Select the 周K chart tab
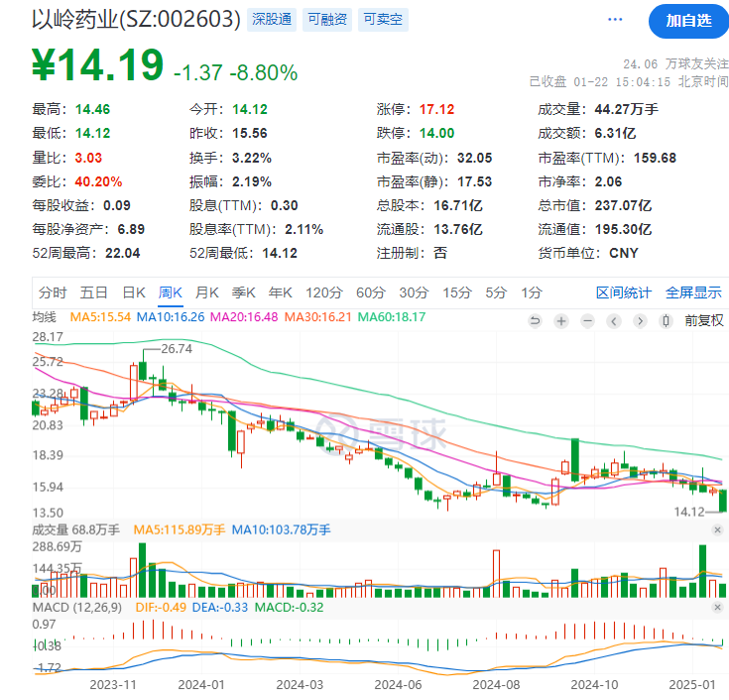This screenshot has height=700, width=729. pyautogui.click(x=171, y=292)
